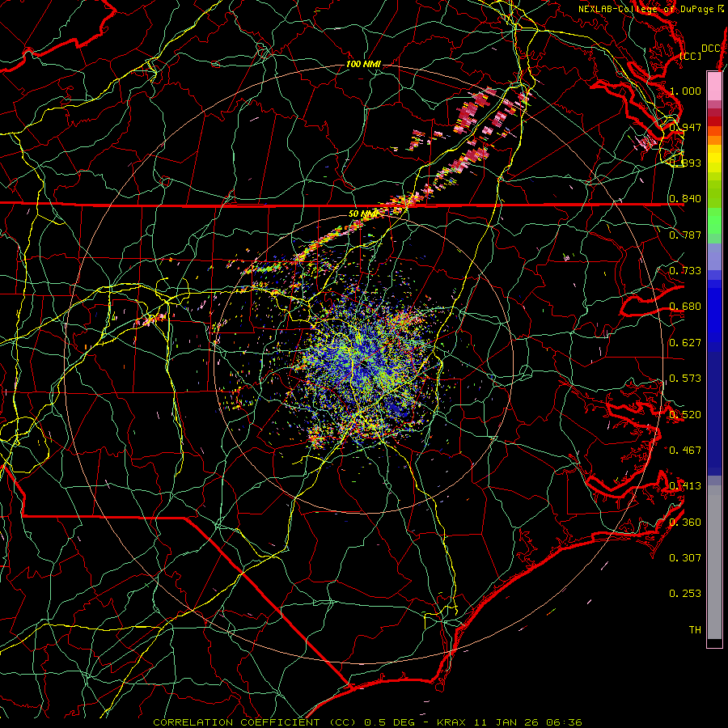This screenshot has width=728, height=728.
Task: Click the 50 NMI range ring label
Action: [x=363, y=214]
